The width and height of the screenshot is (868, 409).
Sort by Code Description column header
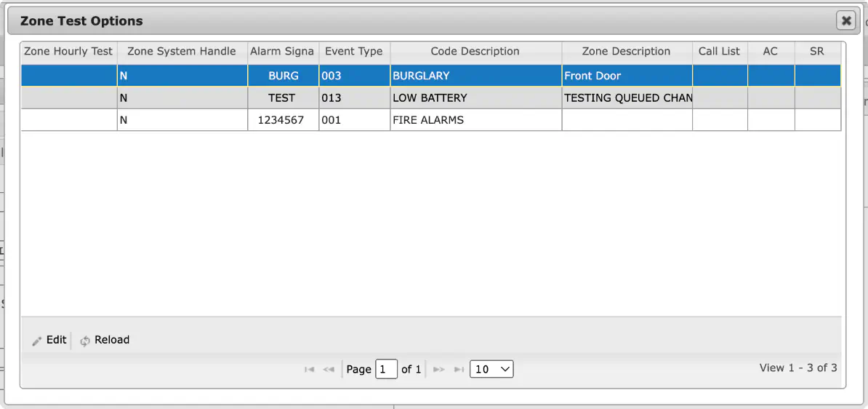pos(475,52)
